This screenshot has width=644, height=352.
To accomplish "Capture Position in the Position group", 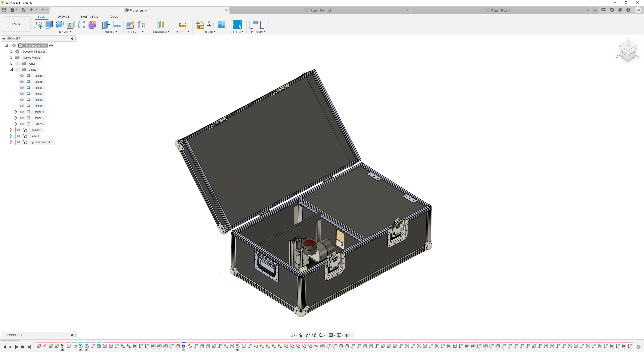I will tap(253, 25).
